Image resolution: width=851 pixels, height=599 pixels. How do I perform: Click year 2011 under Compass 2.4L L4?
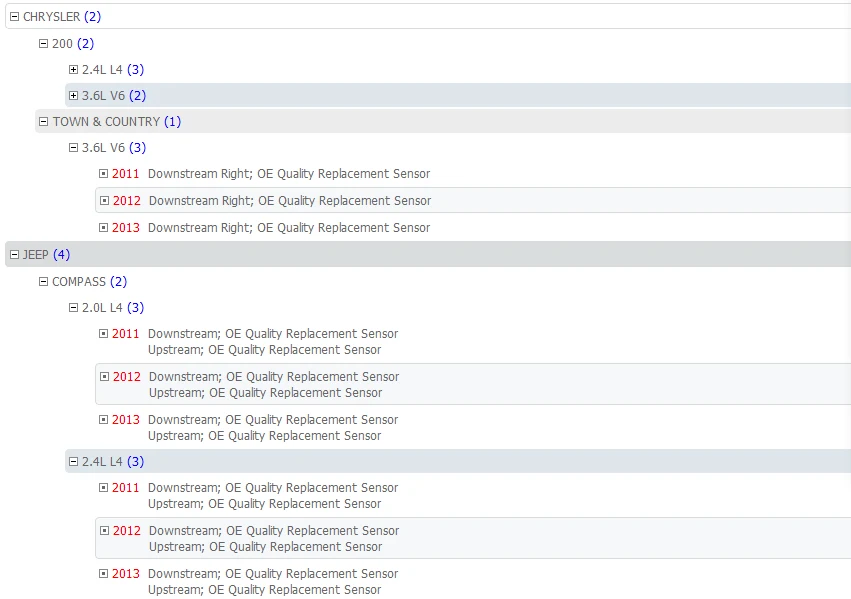(x=125, y=488)
